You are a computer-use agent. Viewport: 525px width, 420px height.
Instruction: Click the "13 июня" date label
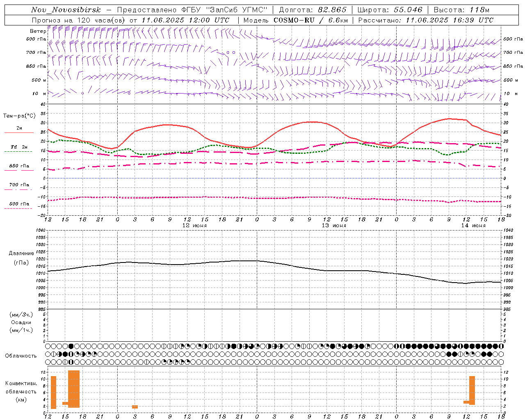point(334,226)
